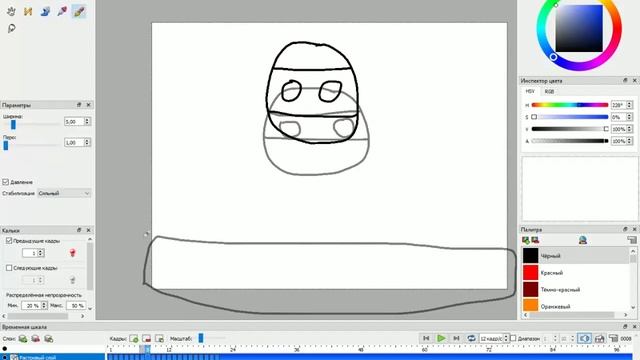Delete the current layer in timeline

[36, 339]
